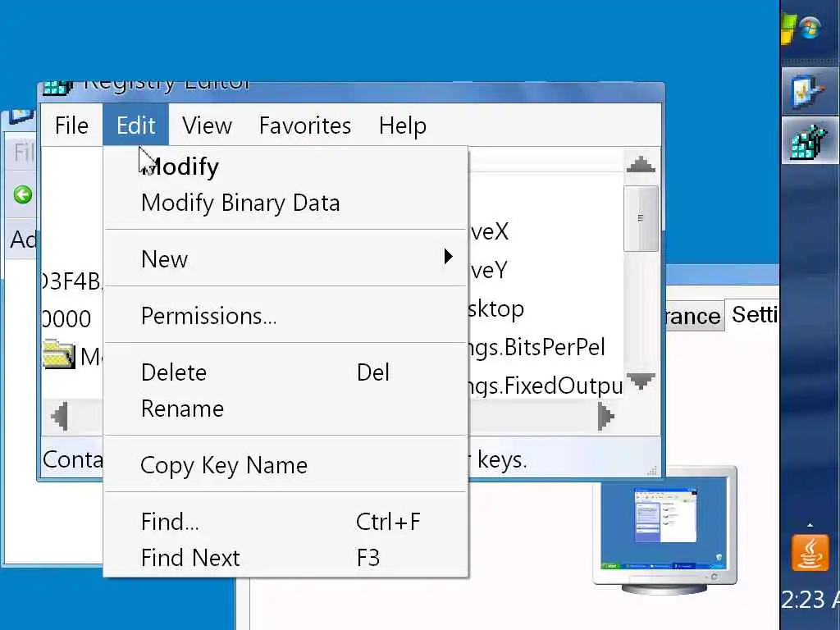Screen dimensions: 840x630
Task: Open the Help menu
Action: (x=402, y=126)
